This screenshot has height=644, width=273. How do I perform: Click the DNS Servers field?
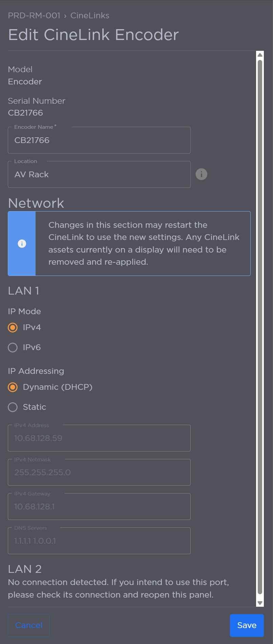point(99,541)
